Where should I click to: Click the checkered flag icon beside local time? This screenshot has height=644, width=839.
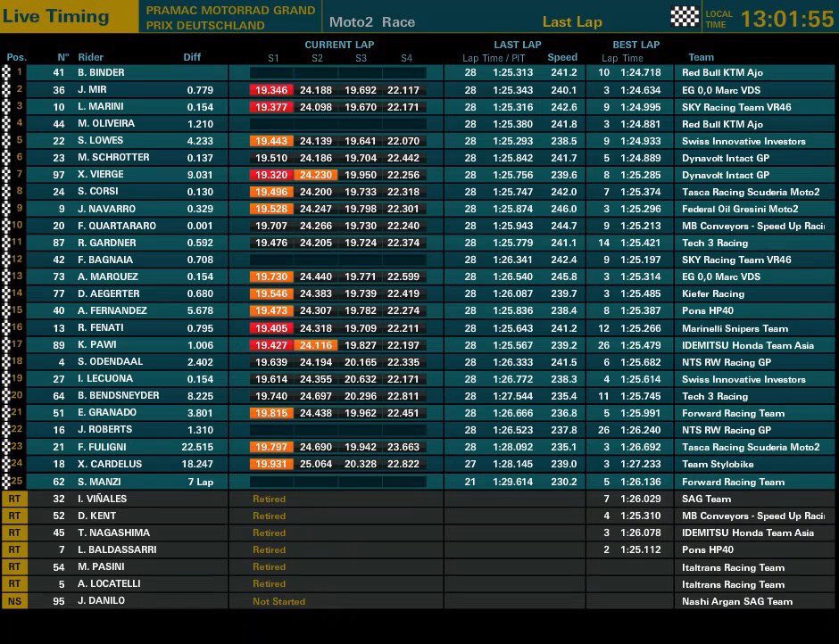pos(685,17)
